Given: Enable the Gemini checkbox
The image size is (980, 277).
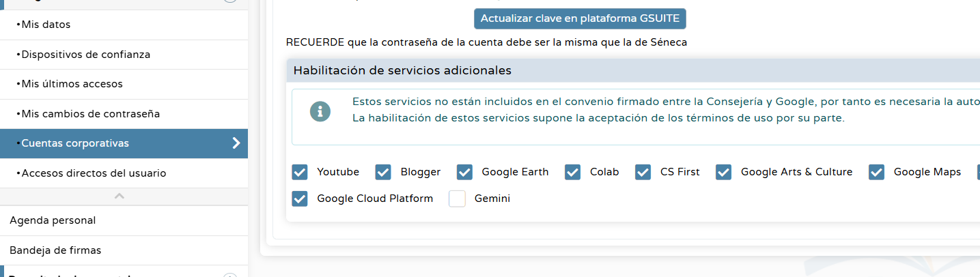Looking at the screenshot, I should click(x=457, y=199).
